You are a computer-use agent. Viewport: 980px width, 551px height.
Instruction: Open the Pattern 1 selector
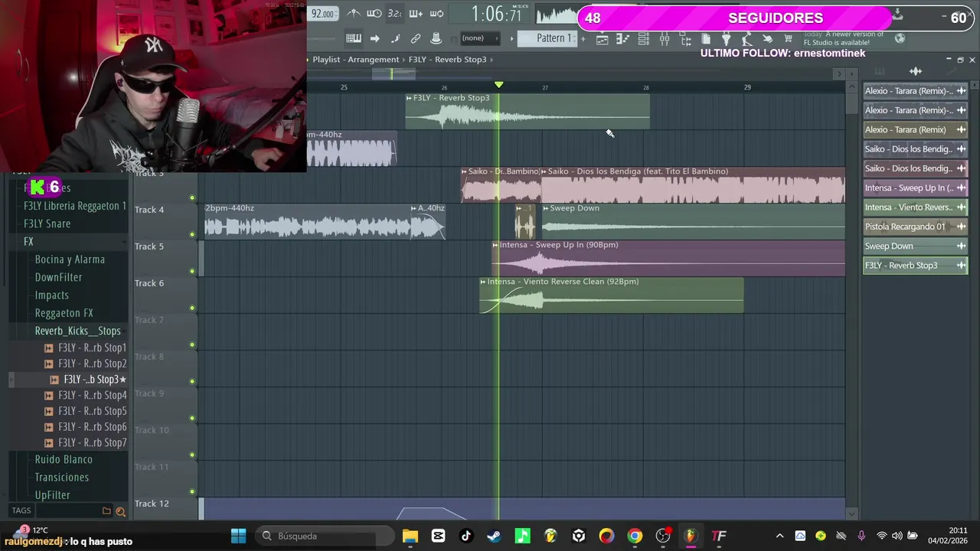coord(546,38)
